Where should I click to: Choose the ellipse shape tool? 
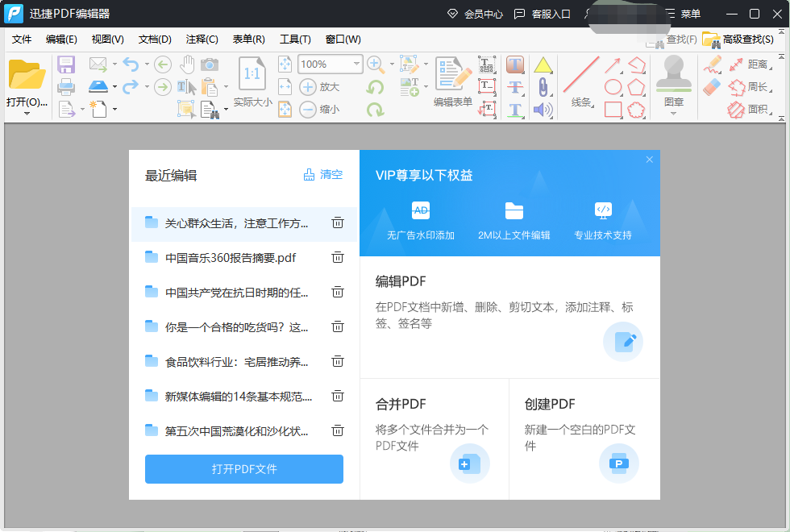point(613,87)
